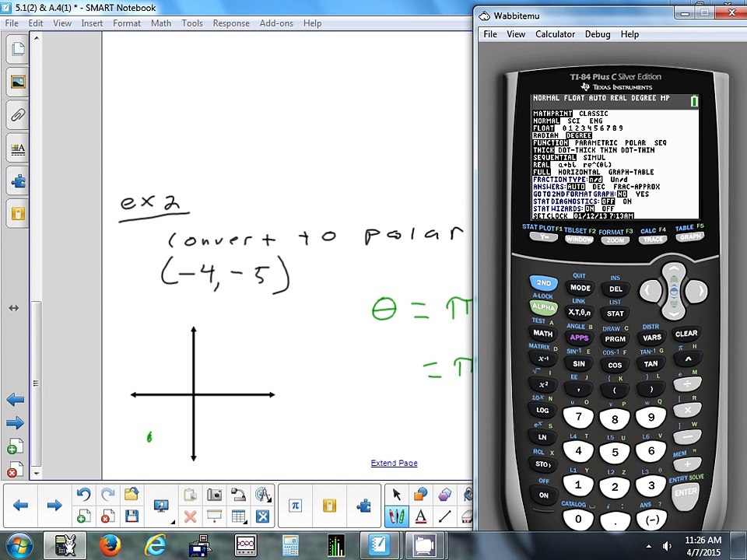Open the Math menu

161,23
